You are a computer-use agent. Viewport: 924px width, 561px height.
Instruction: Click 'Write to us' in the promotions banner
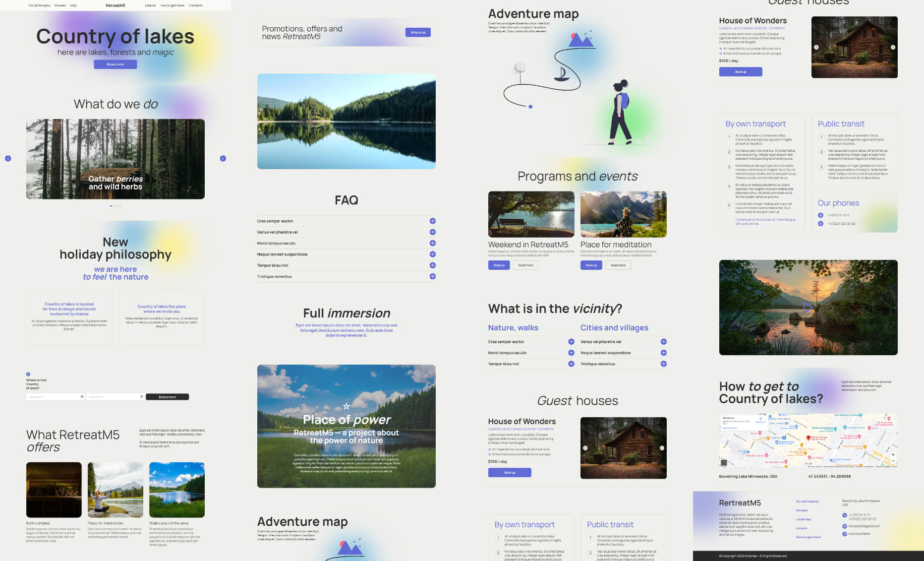click(418, 32)
